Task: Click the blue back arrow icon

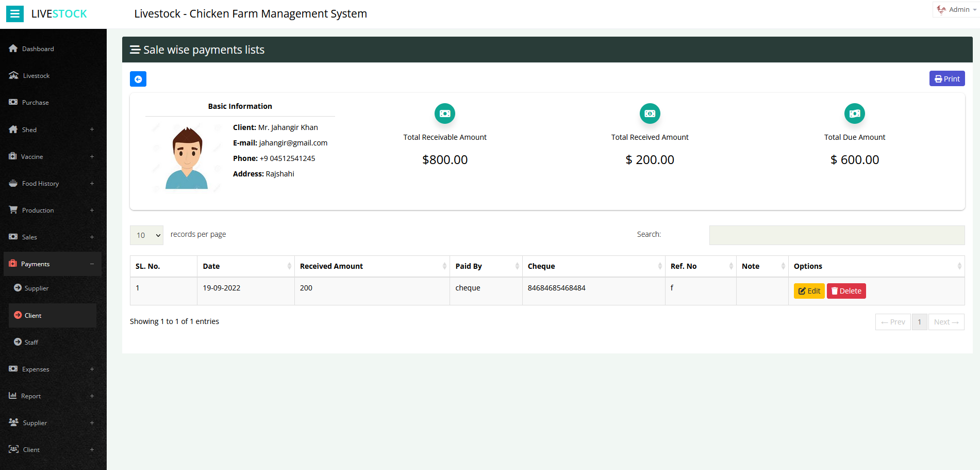Action: click(138, 79)
